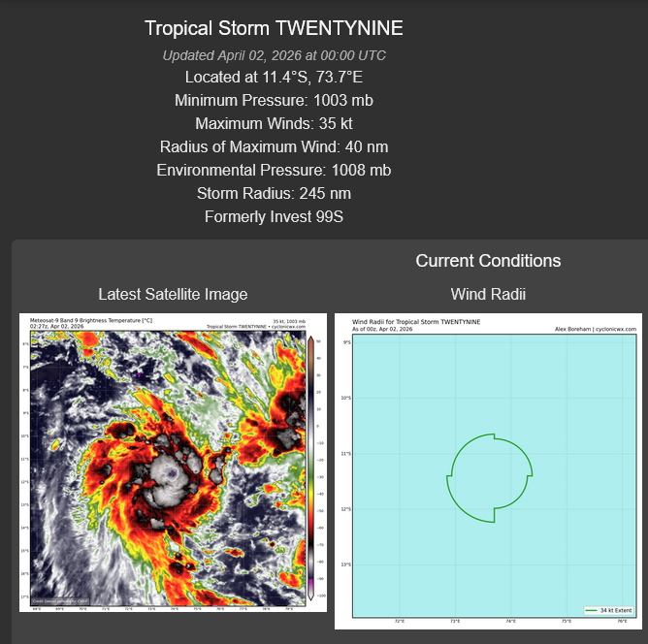Select the Located at 11.4°S, 73.7°E line
Image resolution: width=648 pixels, height=644 pixels.
(x=274, y=78)
